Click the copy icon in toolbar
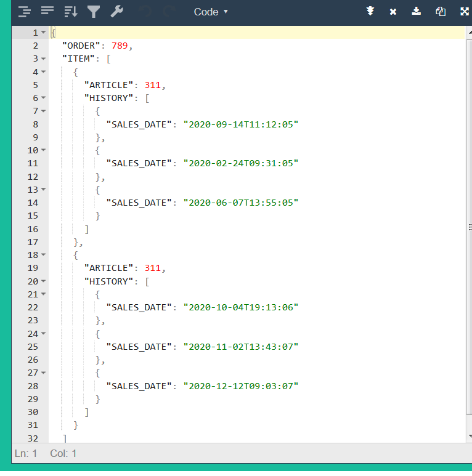Viewport: 472px width, 476px height. [441, 11]
